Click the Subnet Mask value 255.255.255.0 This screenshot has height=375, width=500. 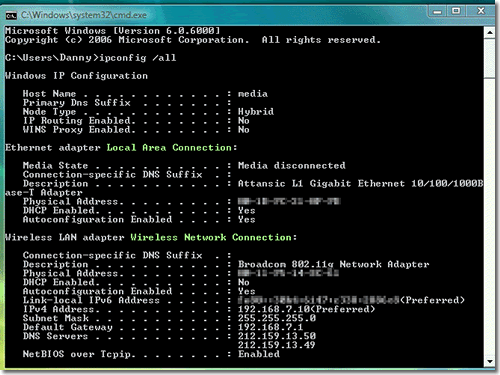point(277,318)
